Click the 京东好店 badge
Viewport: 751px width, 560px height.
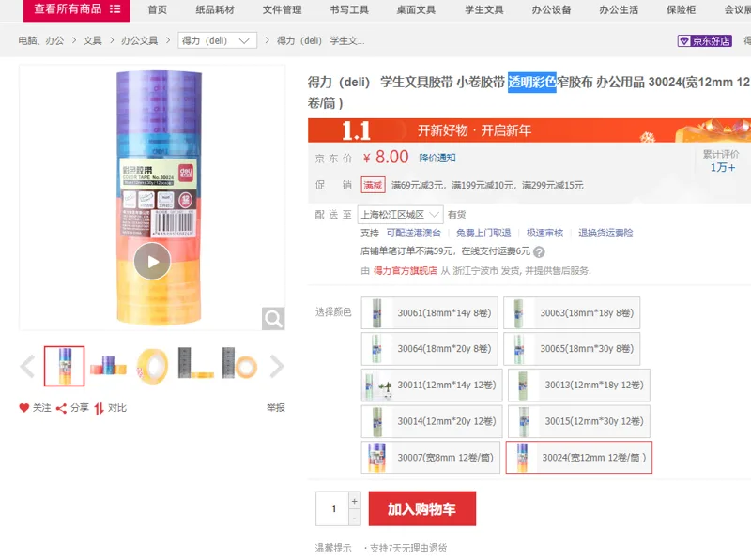click(x=705, y=41)
